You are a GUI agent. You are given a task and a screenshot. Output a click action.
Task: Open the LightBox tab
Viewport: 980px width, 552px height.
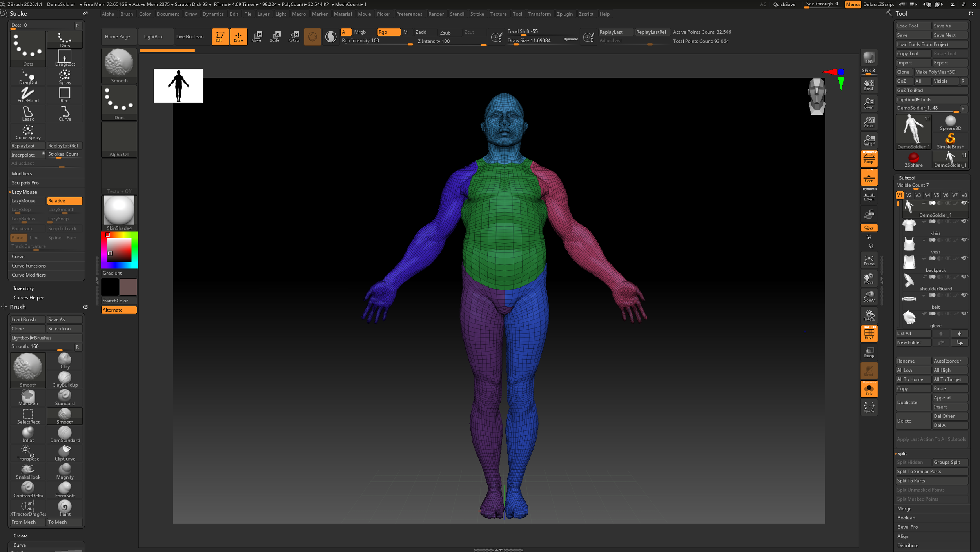(x=153, y=36)
